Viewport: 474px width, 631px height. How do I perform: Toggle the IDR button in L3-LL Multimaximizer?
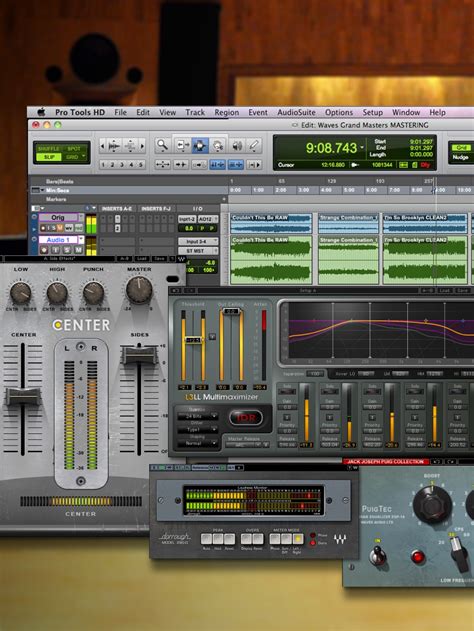[x=246, y=418]
